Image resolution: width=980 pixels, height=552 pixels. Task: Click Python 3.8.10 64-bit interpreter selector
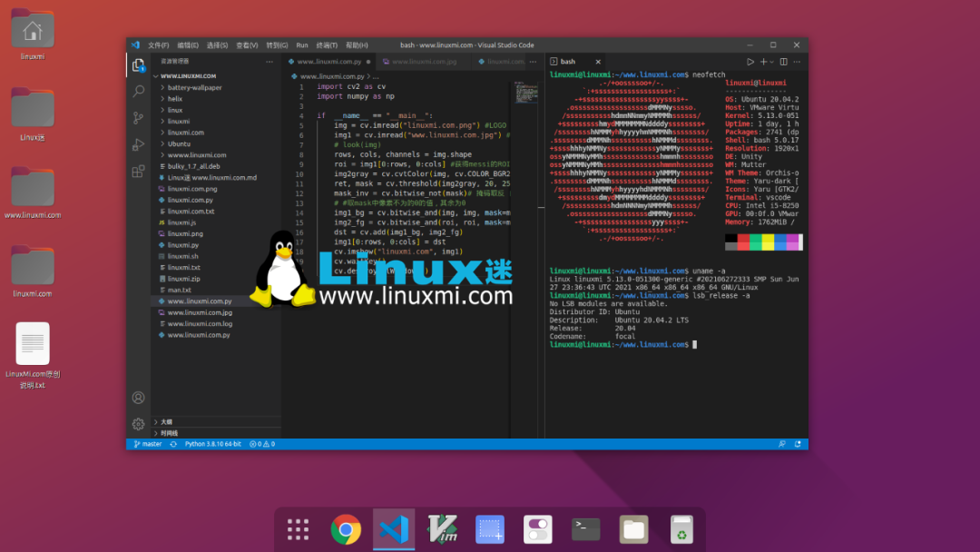(x=212, y=444)
